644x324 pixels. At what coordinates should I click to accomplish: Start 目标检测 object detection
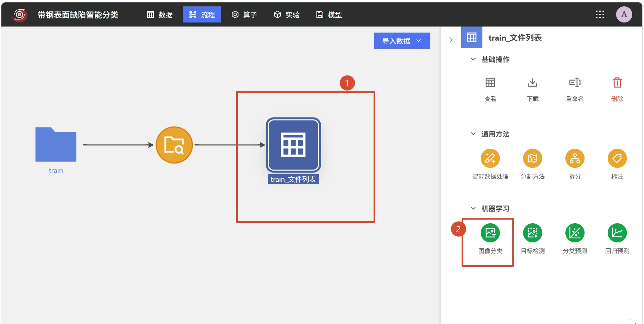[x=532, y=233]
